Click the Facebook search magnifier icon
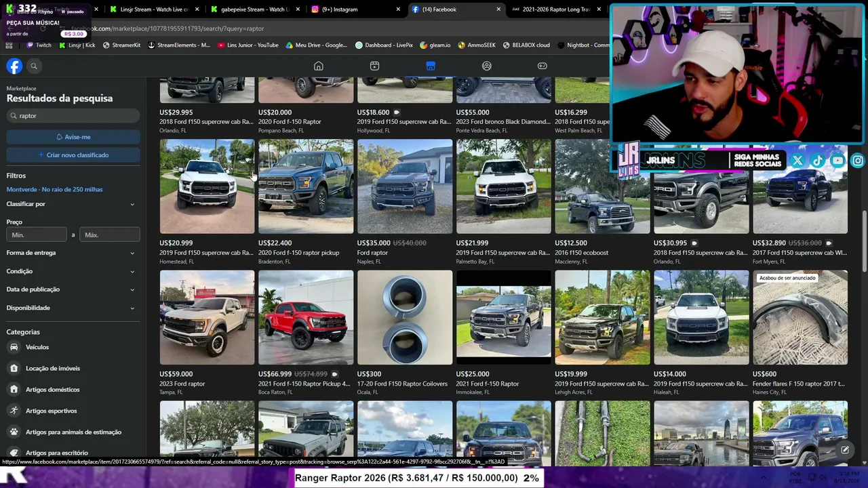The image size is (868, 488). pos(34,66)
